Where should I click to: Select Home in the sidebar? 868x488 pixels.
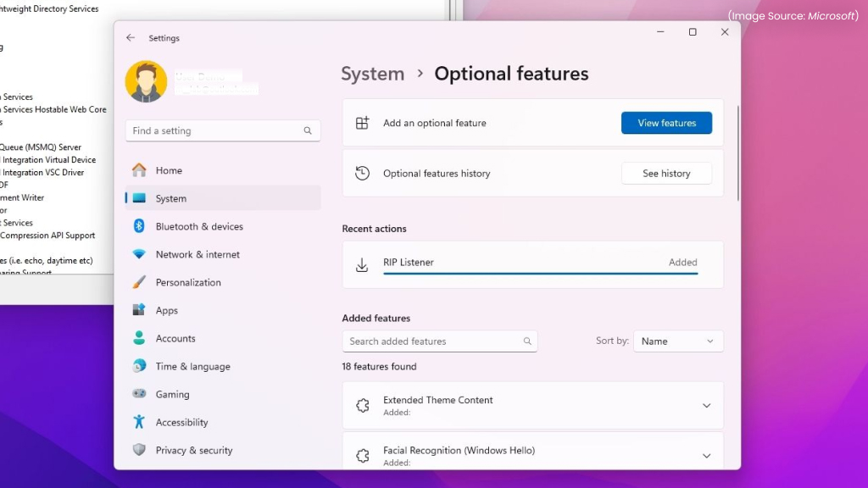(169, 170)
